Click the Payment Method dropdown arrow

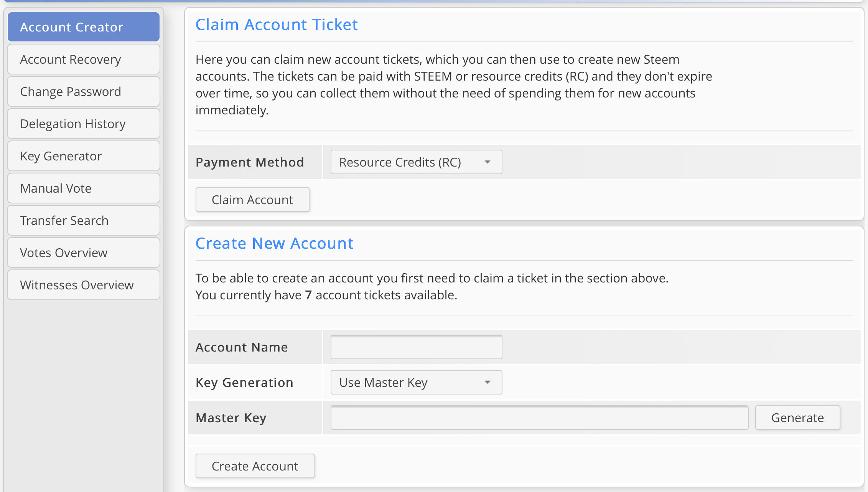488,162
